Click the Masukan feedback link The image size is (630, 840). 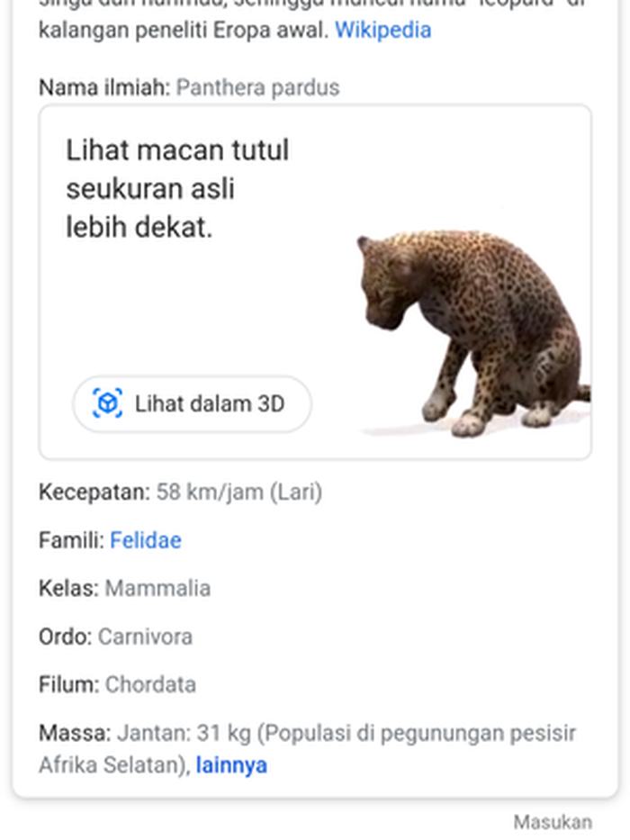(553, 822)
